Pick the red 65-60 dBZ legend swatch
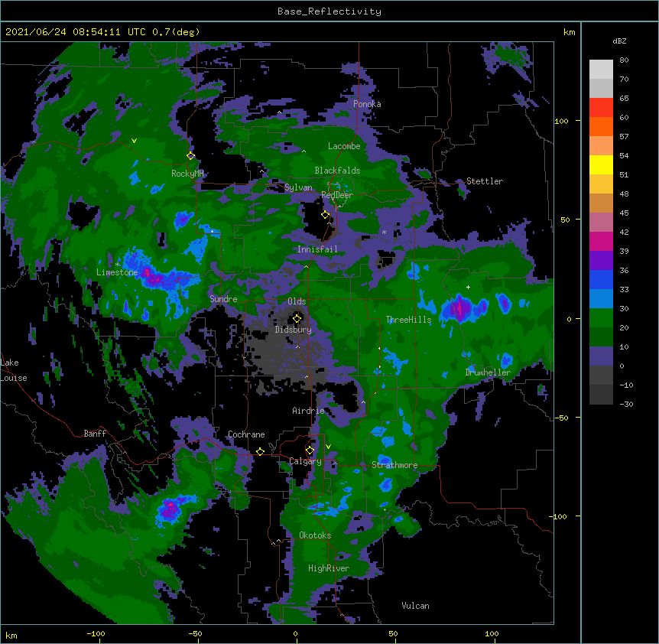 click(x=601, y=108)
